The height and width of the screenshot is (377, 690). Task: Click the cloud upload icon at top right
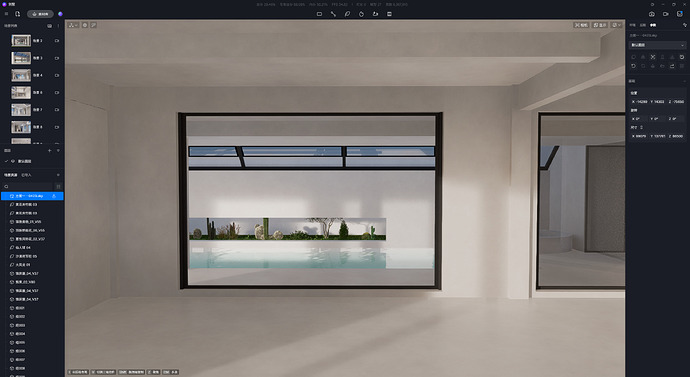(x=652, y=14)
